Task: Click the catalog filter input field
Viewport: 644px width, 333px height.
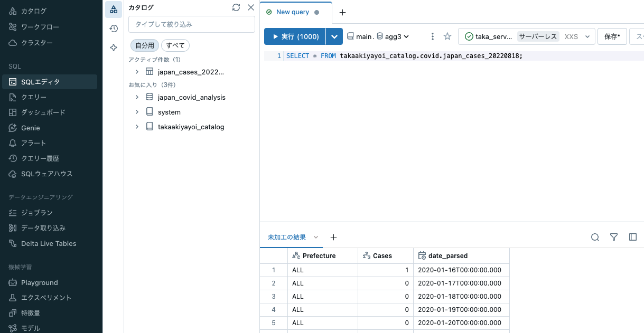Action: (x=191, y=24)
